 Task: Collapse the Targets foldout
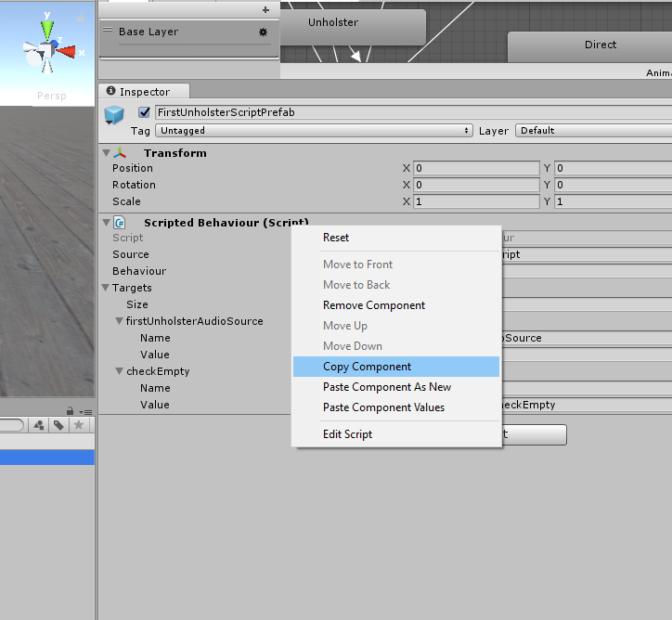coord(106,288)
